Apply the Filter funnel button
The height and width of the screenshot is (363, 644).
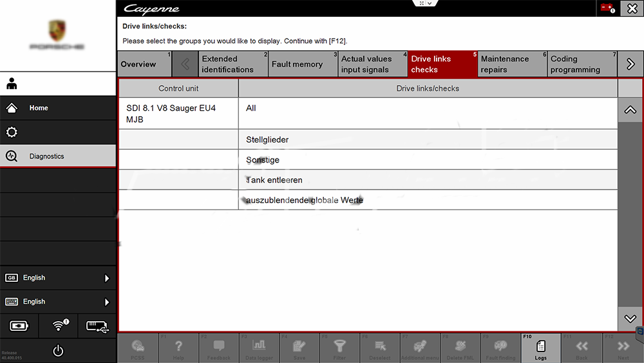pos(339,348)
